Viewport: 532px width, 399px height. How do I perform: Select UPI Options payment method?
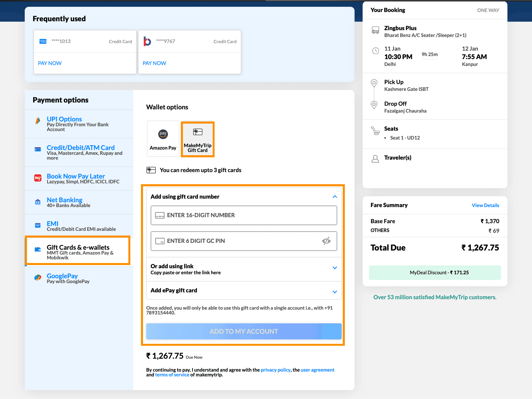[79, 124]
